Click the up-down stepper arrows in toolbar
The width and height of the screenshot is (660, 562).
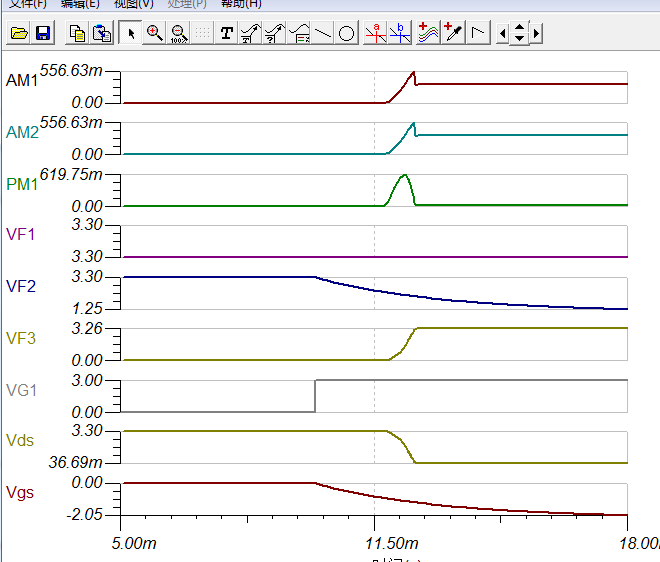pyautogui.click(x=519, y=34)
